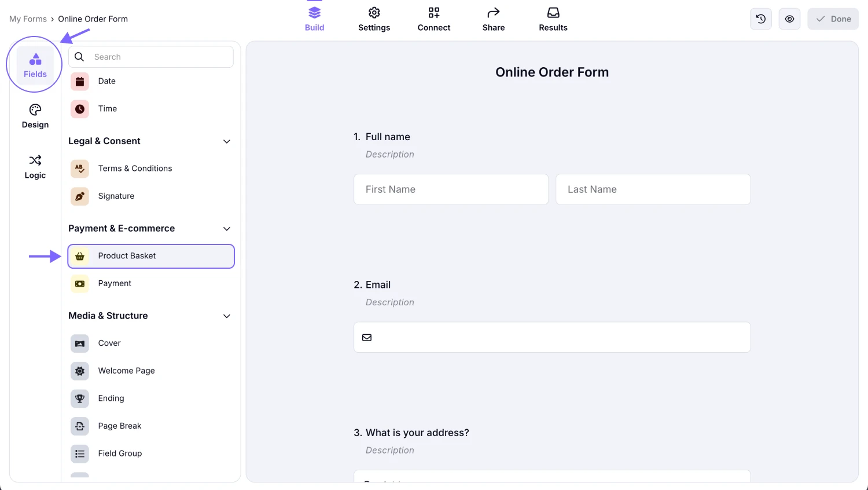Image resolution: width=868 pixels, height=490 pixels.
Task: Click the Done button
Action: (833, 19)
